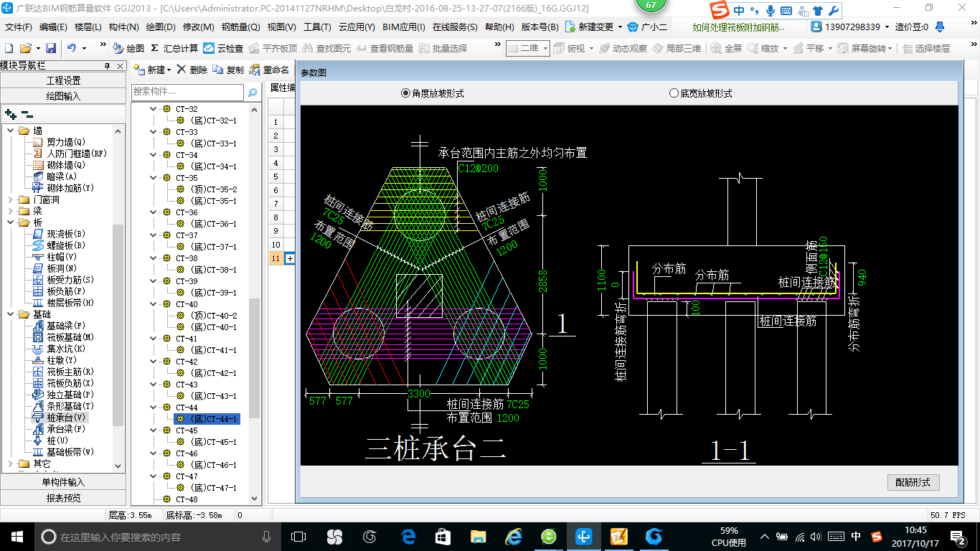
Task: Click 批量选择 batch select tool
Action: [443, 48]
